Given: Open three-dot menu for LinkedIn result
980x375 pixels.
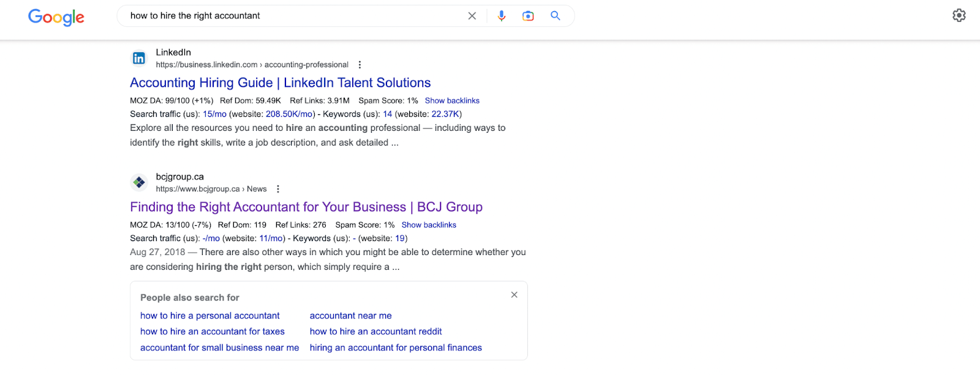Looking at the screenshot, I should (360, 65).
